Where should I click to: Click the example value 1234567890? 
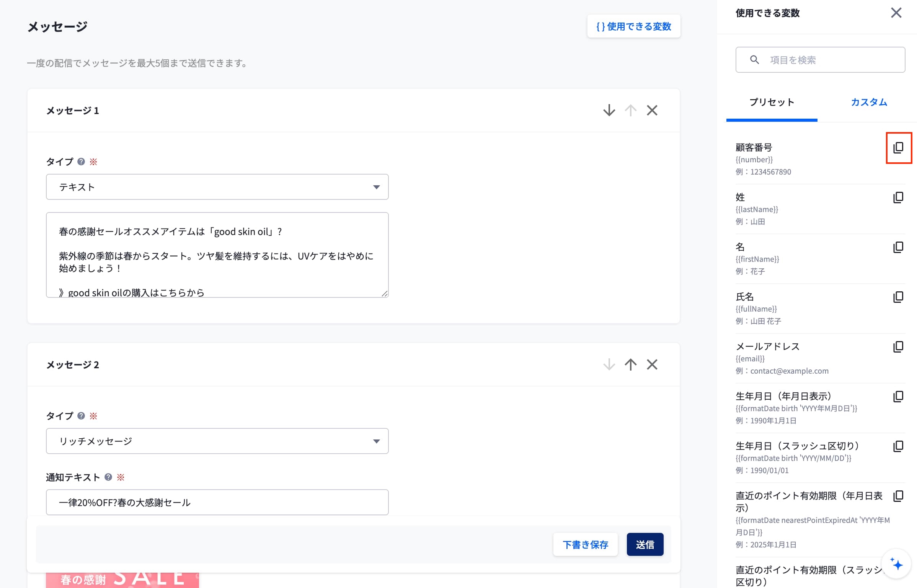tap(770, 172)
